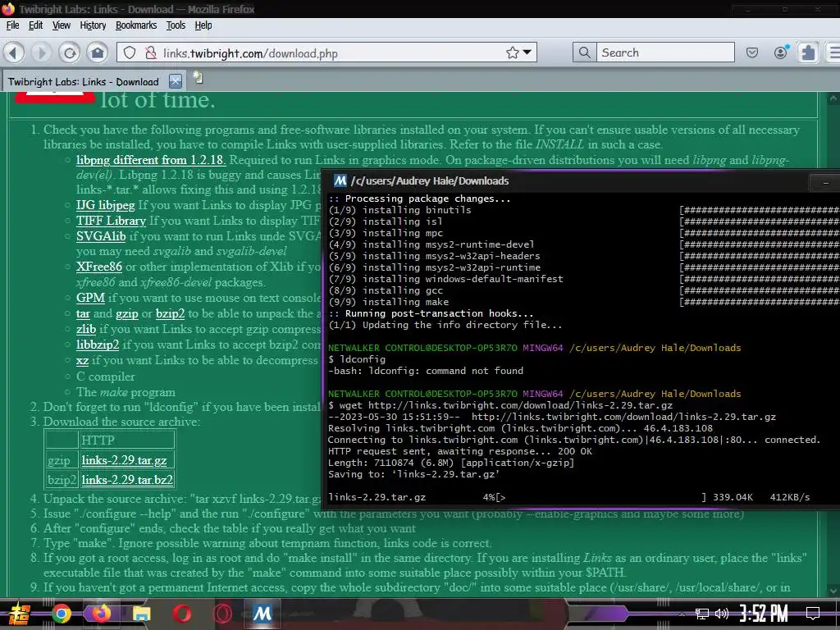This screenshot has width=840, height=630.
Task: Open the Windows Start button in the taskbar
Action: [x=20, y=614]
